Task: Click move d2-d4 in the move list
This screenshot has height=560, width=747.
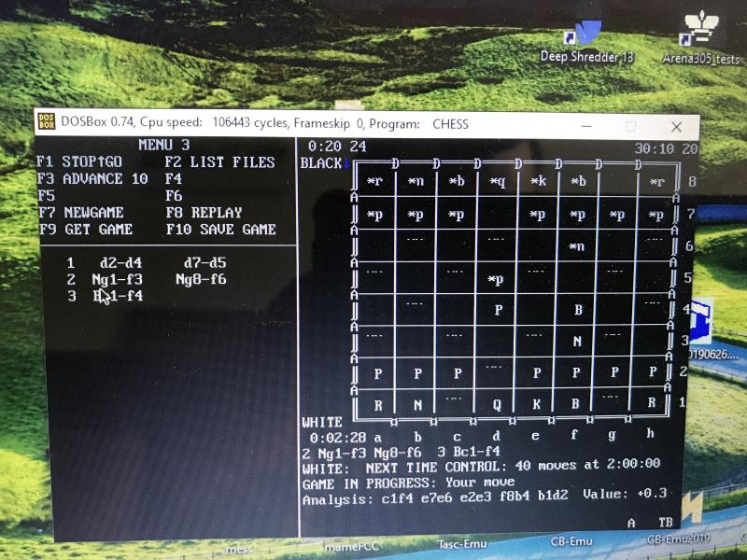Action: click(x=120, y=263)
